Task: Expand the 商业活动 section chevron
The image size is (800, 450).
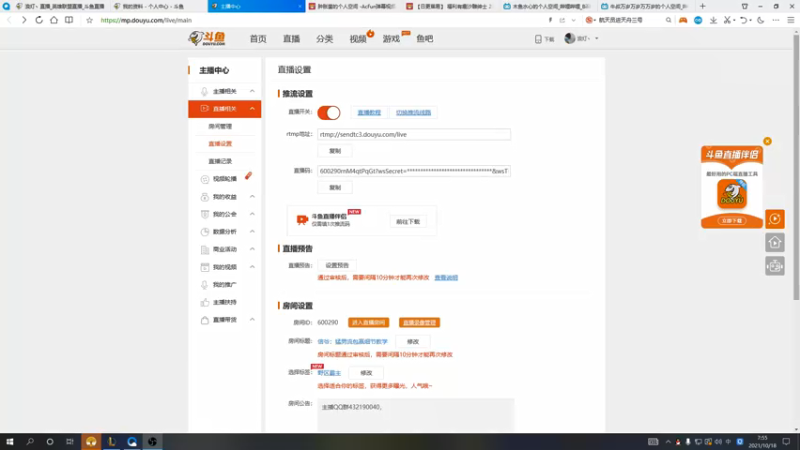Action: (x=252, y=249)
